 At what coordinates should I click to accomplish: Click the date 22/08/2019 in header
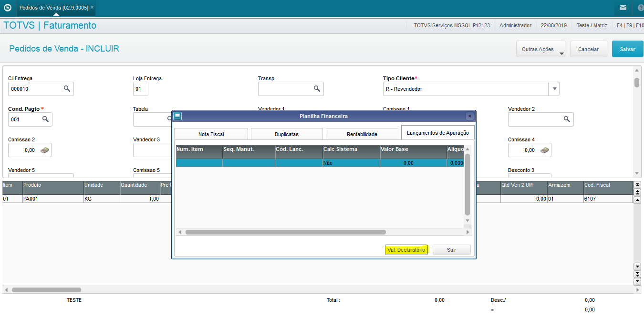554,25
